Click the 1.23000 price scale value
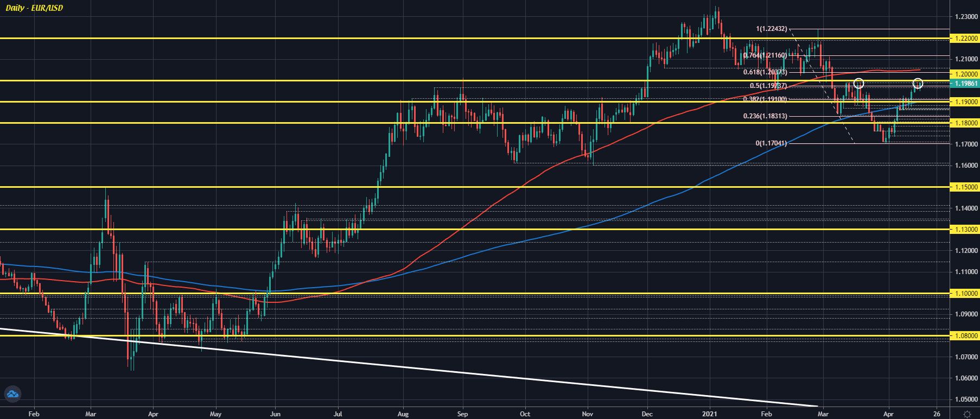Viewport: 980px width, 419px height. (966, 17)
